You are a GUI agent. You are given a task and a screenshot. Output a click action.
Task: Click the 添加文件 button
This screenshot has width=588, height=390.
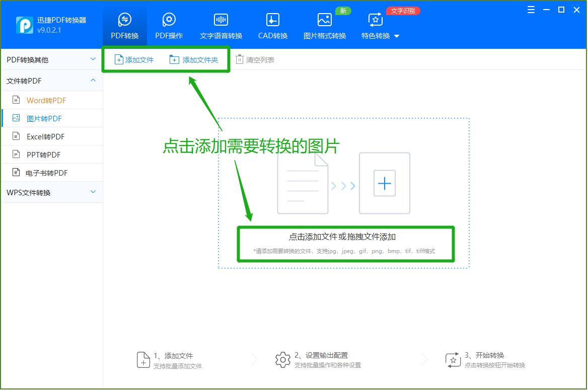pos(133,59)
